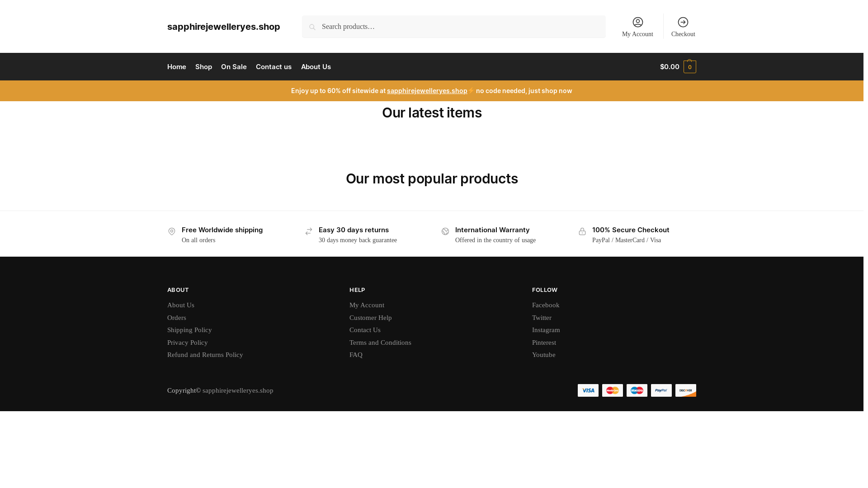Visit Youtube follow link

(x=544, y=355)
